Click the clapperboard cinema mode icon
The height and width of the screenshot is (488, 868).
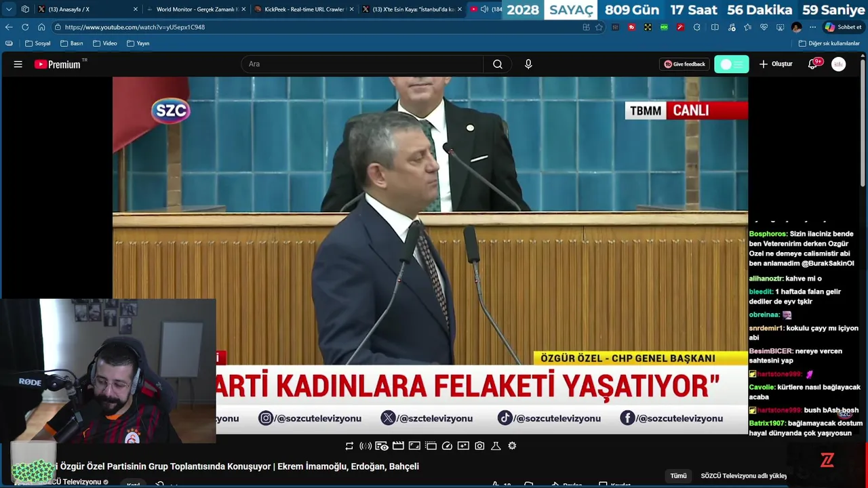398,446
